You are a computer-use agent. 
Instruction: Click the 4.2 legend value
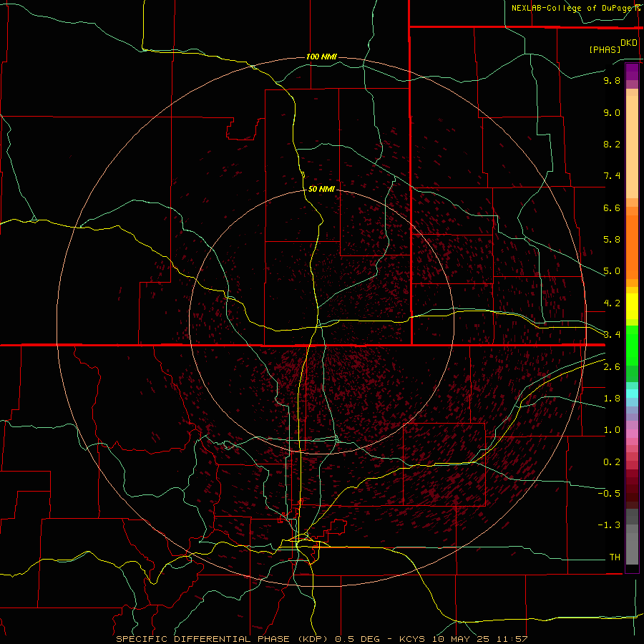tap(612, 303)
